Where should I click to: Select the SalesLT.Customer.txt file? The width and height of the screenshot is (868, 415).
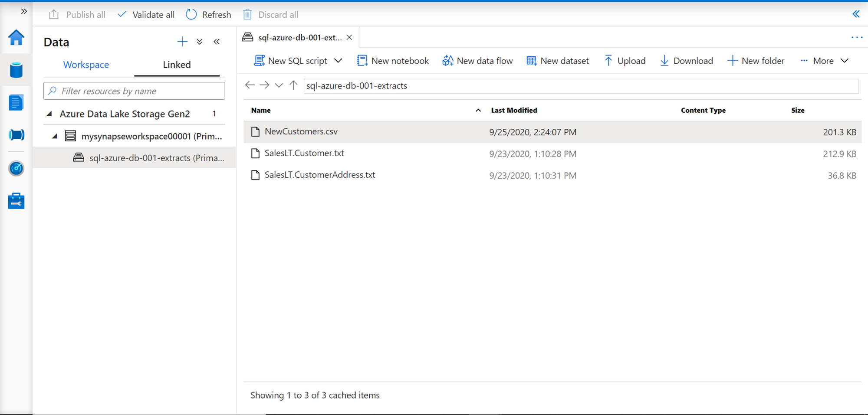304,153
